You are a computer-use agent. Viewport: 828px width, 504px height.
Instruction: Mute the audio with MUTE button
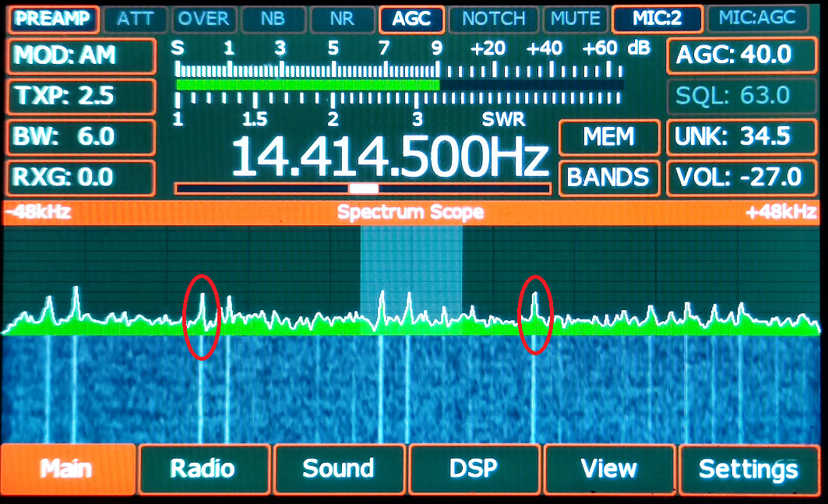coord(576,19)
